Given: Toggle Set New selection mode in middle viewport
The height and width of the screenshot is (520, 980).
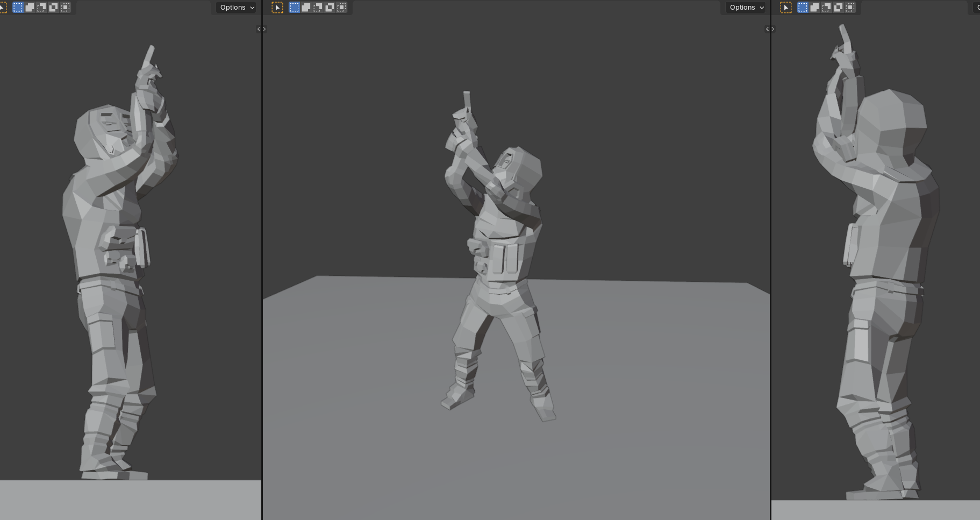Looking at the screenshot, I should [x=294, y=8].
